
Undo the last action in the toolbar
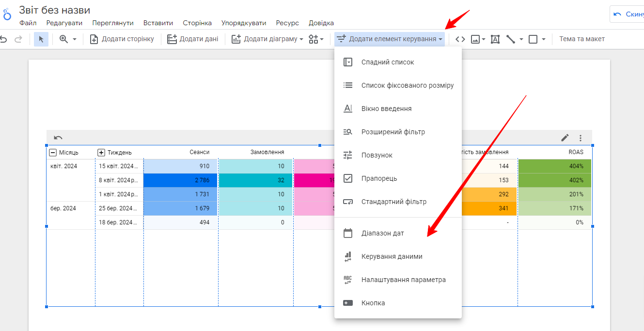3,39
